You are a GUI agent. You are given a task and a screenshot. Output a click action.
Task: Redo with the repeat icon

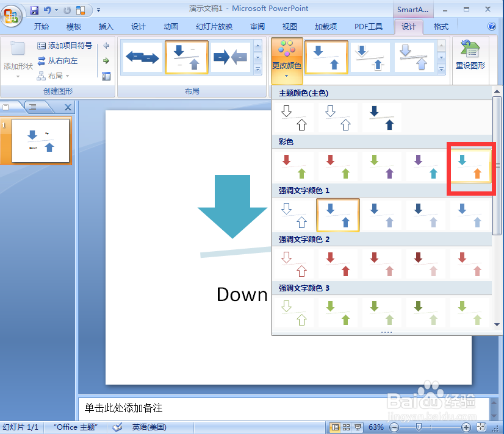pyautogui.click(x=67, y=10)
